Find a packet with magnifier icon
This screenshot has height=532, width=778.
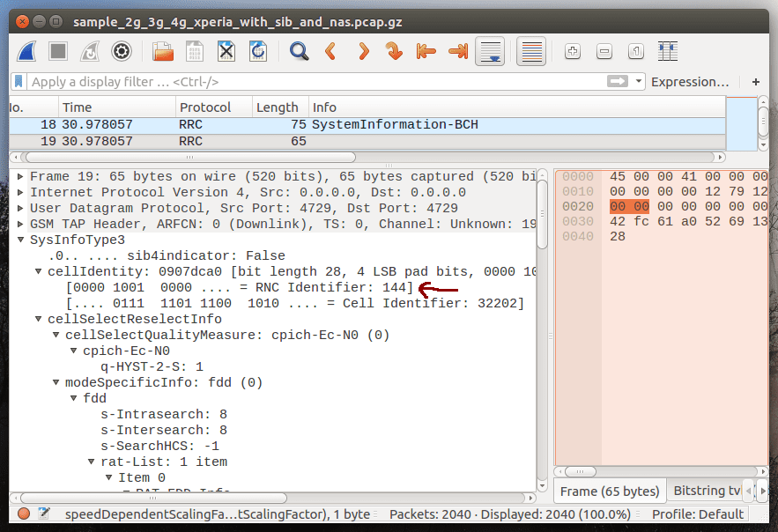pyautogui.click(x=300, y=51)
